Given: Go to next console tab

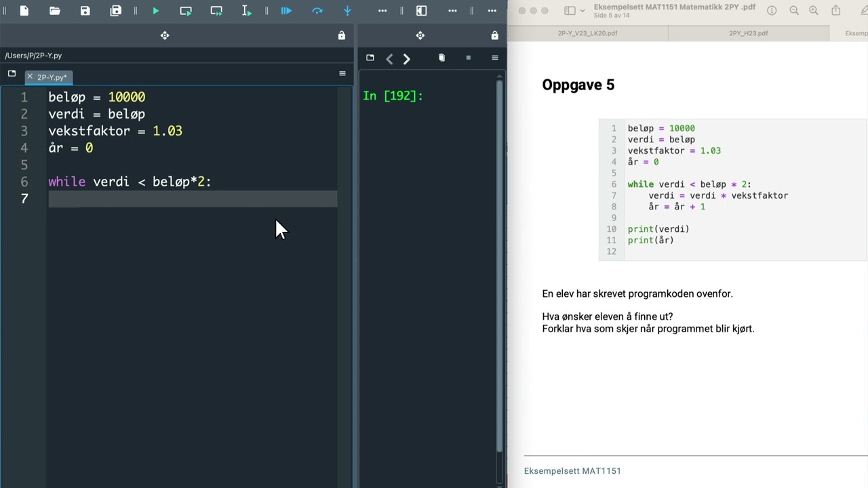Looking at the screenshot, I should [x=406, y=59].
